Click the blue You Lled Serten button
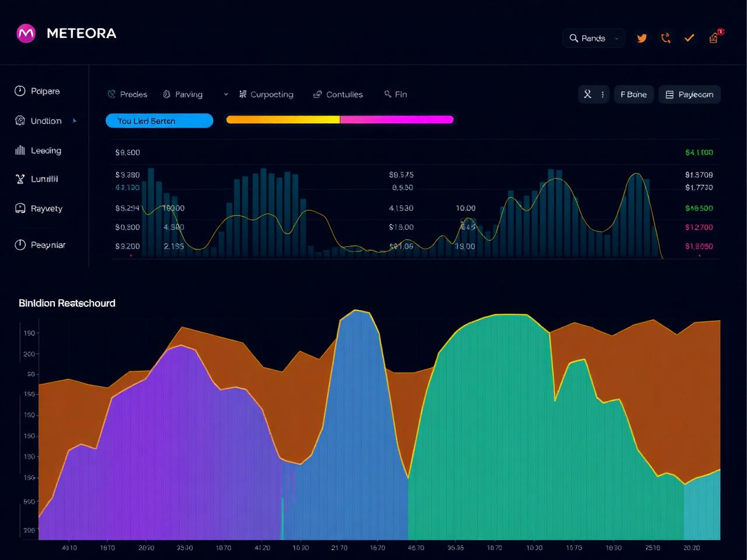The width and height of the screenshot is (747, 560). 159,121
